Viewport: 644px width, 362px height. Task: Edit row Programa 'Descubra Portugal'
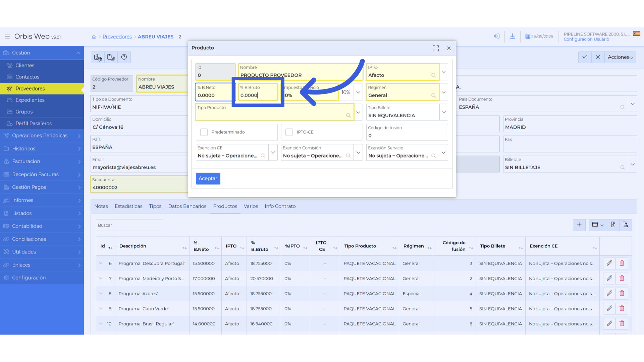(609, 263)
